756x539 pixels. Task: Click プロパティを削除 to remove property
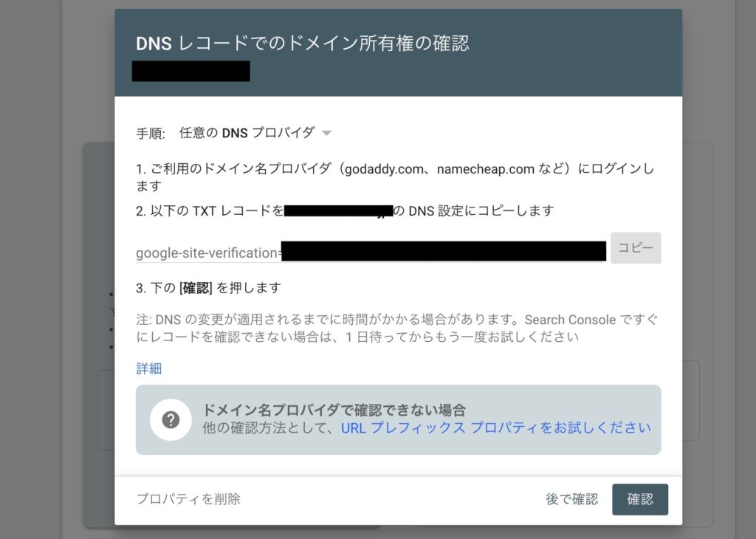pos(188,499)
